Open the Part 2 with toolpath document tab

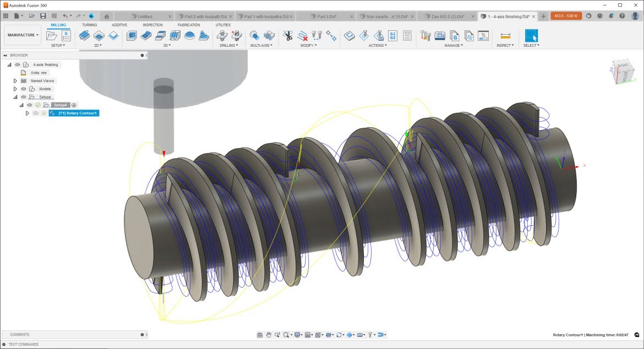[x=205, y=17]
